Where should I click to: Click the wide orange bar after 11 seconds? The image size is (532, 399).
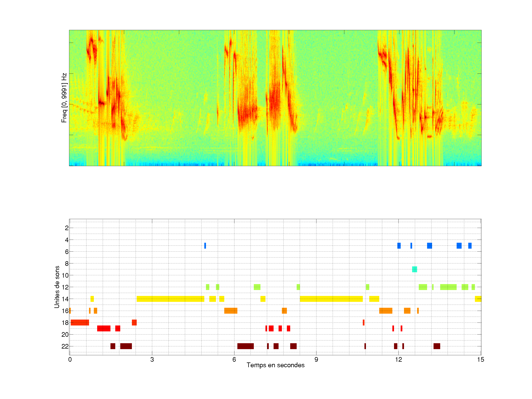pos(386,311)
